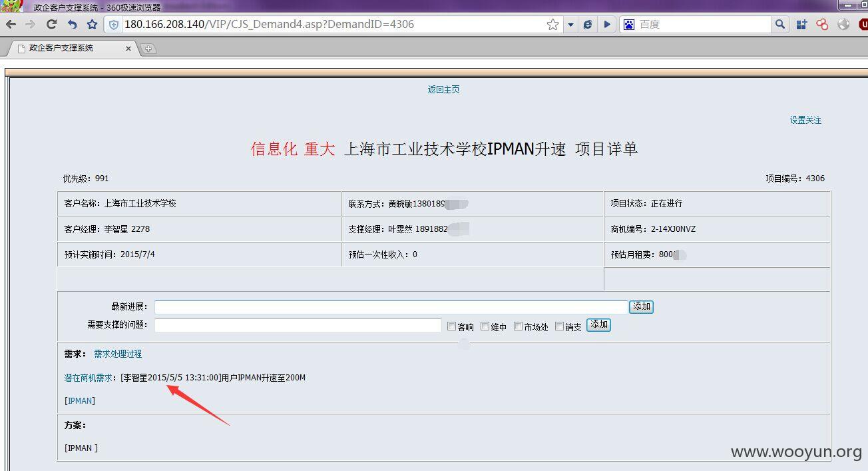
Task: Switch to IE compatibility mode icon
Action: (588, 25)
